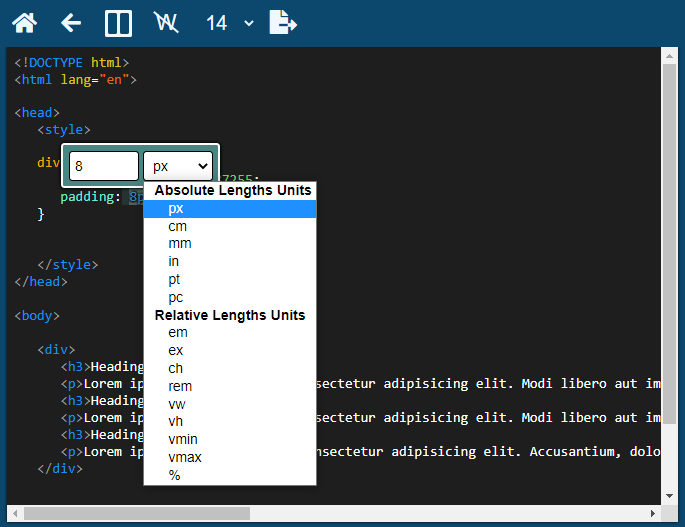Select the vh unit option

click(230, 421)
